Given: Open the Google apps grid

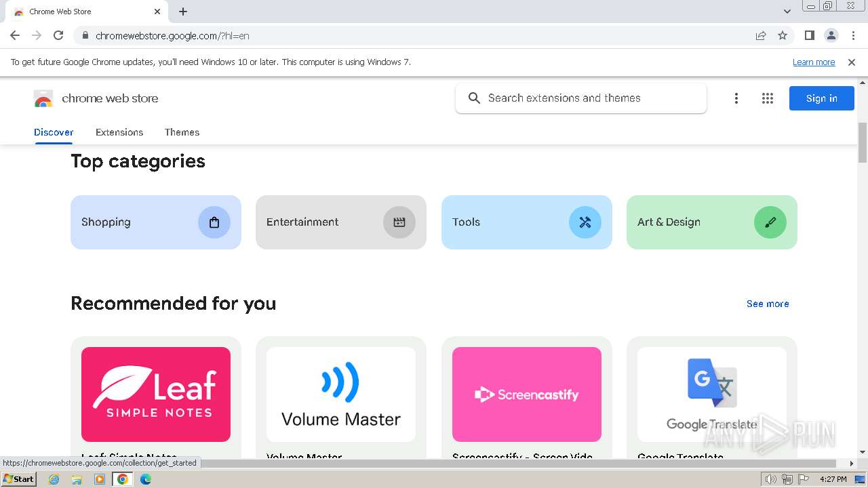Looking at the screenshot, I should click(x=768, y=98).
